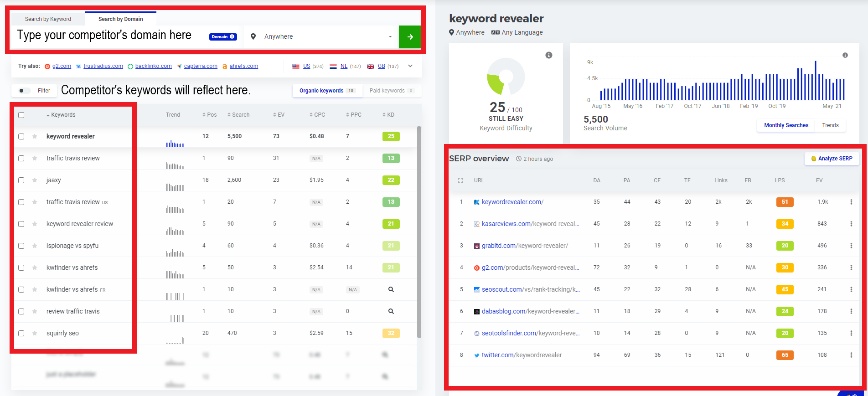Click the Keyword Difficulty info icon
Viewport: 868px width, 396px height.
tap(549, 55)
